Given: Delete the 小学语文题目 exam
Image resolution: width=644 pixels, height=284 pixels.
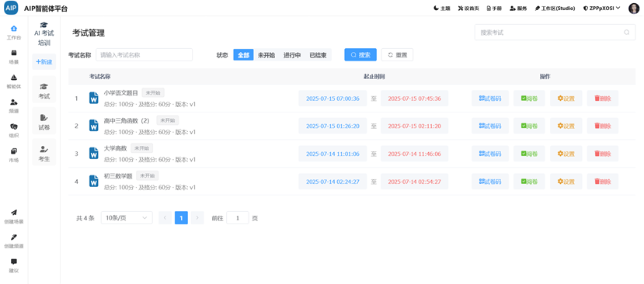Looking at the screenshot, I should tap(603, 99).
